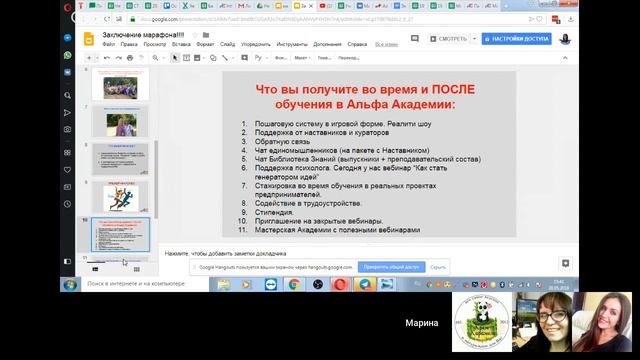
Task: Open the Windows Start button
Action: [70, 284]
